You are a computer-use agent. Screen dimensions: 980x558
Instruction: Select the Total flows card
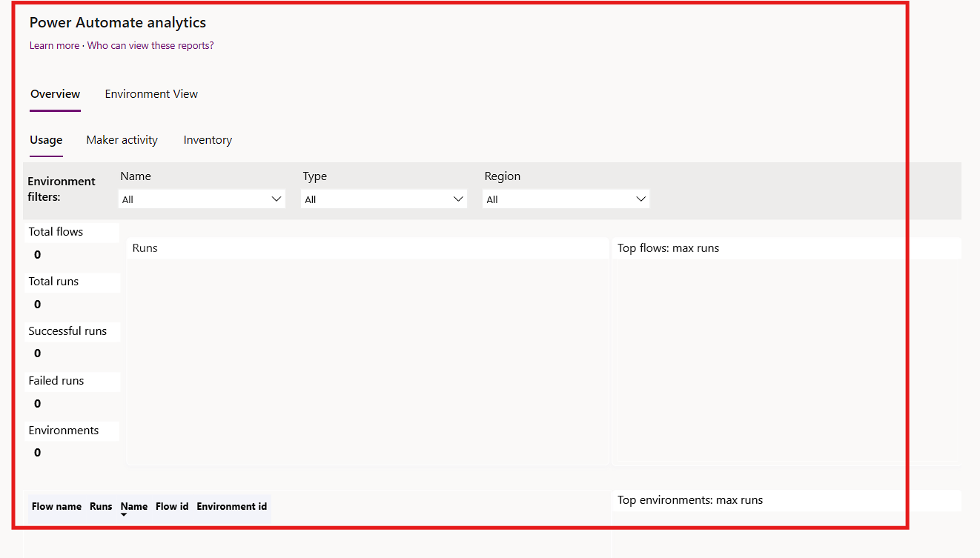click(x=71, y=243)
